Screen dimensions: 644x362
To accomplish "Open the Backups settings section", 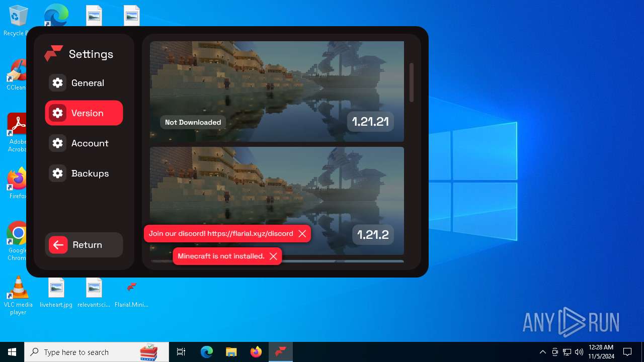I will click(x=84, y=173).
